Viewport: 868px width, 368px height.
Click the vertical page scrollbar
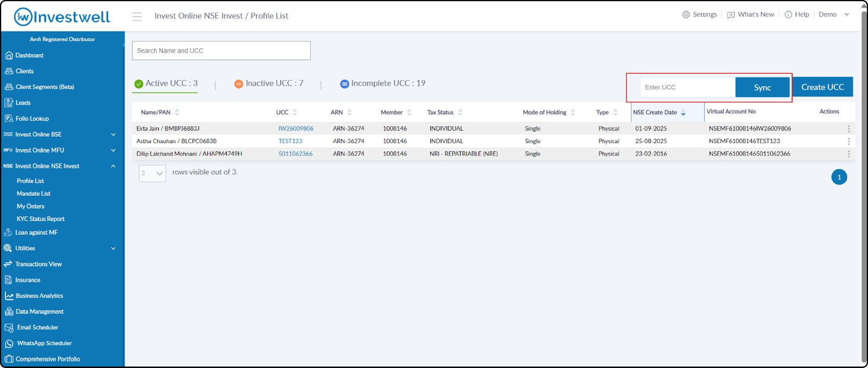pyautogui.click(x=864, y=187)
